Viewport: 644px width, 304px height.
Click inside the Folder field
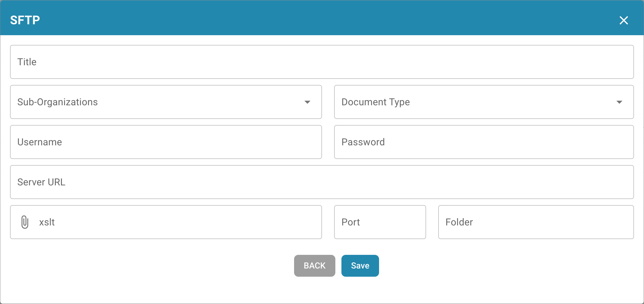tap(535, 222)
